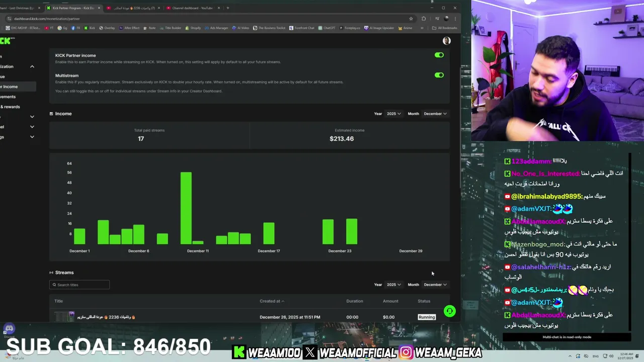Click the Estimated income $213.46 value
The width and height of the screenshot is (644, 362).
pos(342,139)
